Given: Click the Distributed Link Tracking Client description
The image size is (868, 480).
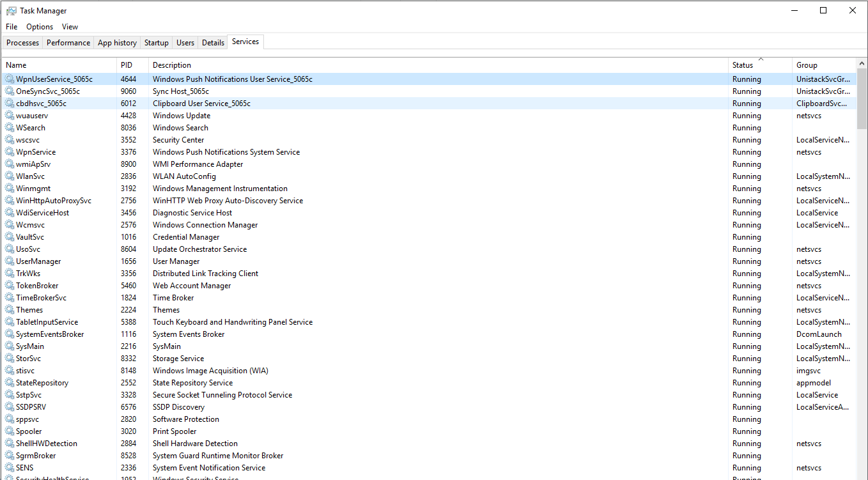Looking at the screenshot, I should (x=205, y=274).
